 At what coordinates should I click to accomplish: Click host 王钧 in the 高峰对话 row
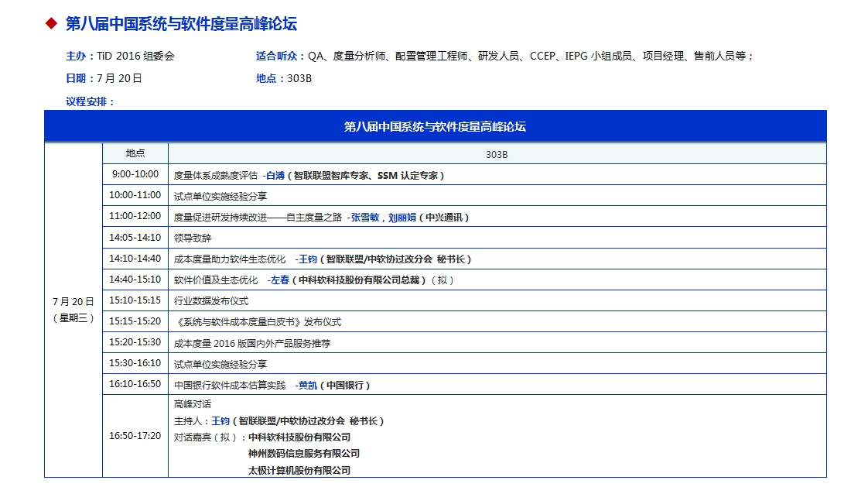pyautogui.click(x=220, y=421)
